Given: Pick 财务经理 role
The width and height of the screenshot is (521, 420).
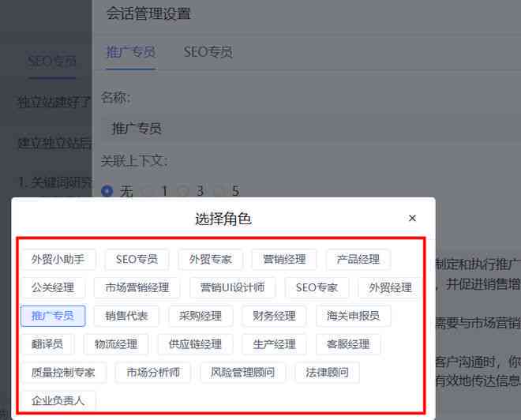Looking at the screenshot, I should pos(274,316).
